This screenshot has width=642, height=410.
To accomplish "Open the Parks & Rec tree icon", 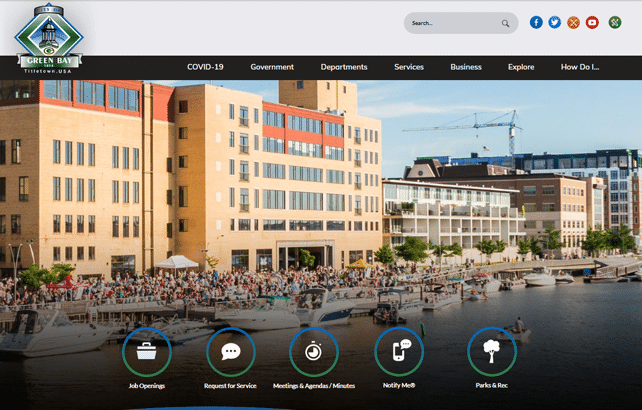I will pyautogui.click(x=491, y=352).
